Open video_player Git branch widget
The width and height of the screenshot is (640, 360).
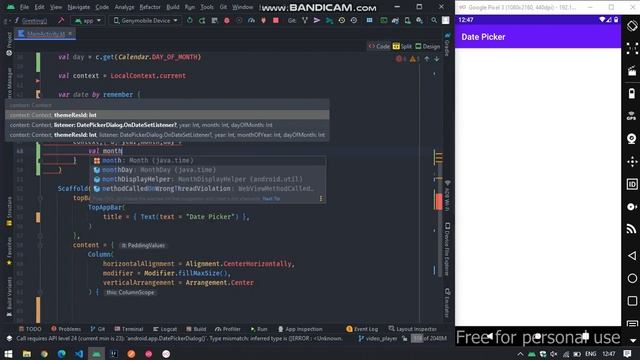pyautogui.click(x=378, y=338)
